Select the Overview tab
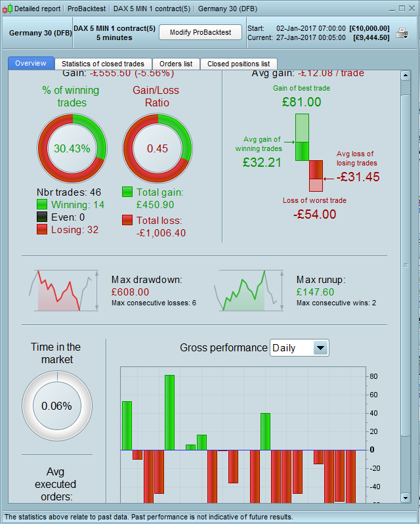Screen dimensions: 420x524 pyautogui.click(x=31, y=63)
